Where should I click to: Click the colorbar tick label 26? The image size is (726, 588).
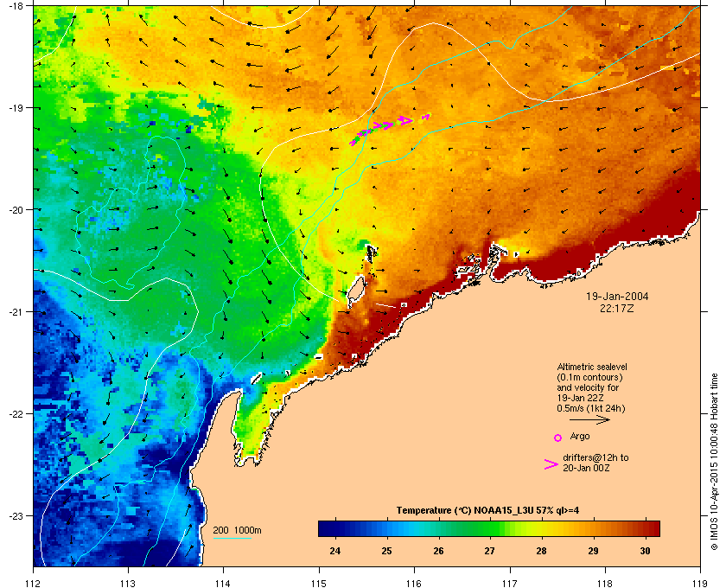pyautogui.click(x=438, y=551)
